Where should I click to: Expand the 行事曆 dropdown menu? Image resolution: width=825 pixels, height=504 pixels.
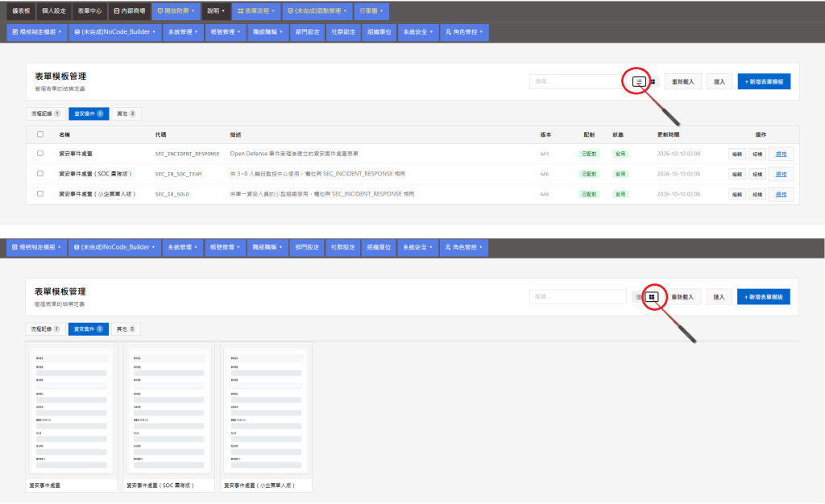pyautogui.click(x=371, y=10)
